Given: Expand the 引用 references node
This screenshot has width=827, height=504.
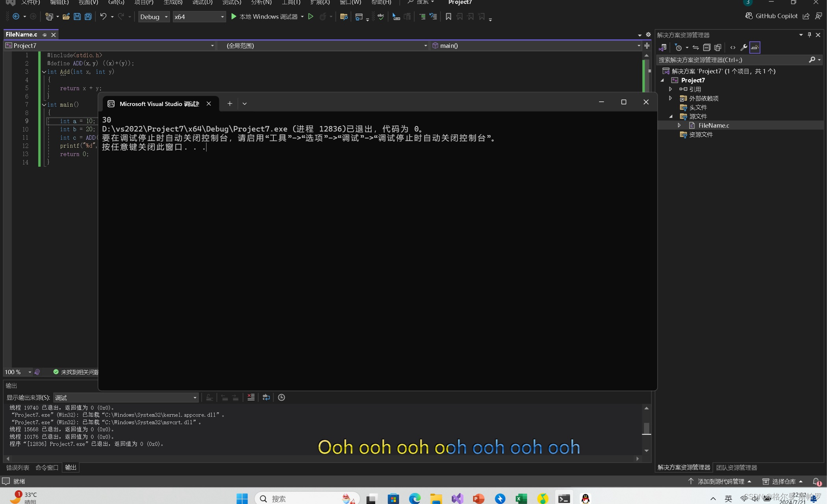Looking at the screenshot, I should (671, 89).
